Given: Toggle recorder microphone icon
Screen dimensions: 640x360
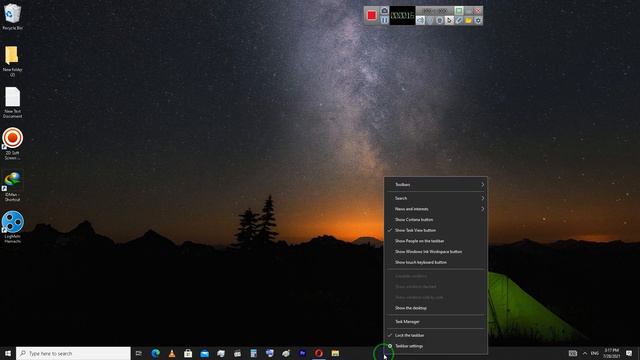Looking at the screenshot, I should coord(430,20).
